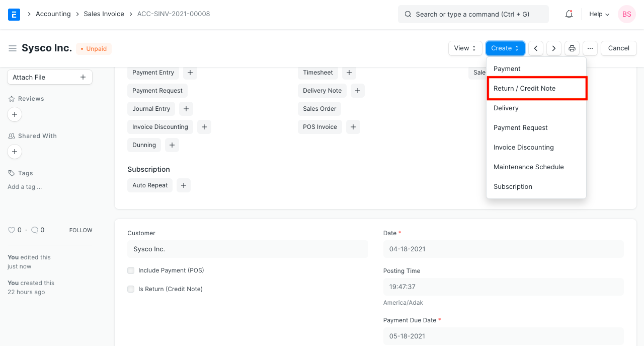Open the Help dropdown menu

coord(599,14)
